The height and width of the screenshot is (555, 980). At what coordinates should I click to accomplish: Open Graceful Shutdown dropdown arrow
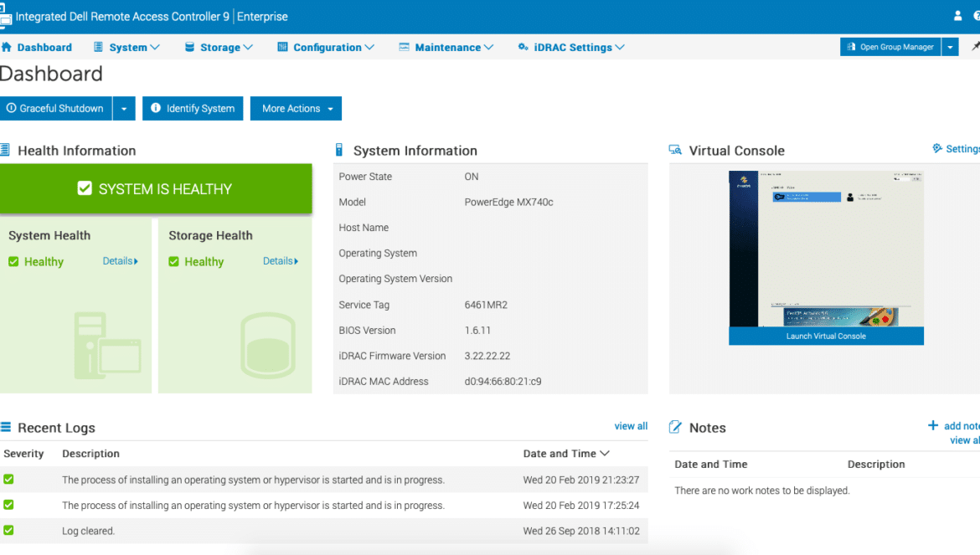[124, 109]
